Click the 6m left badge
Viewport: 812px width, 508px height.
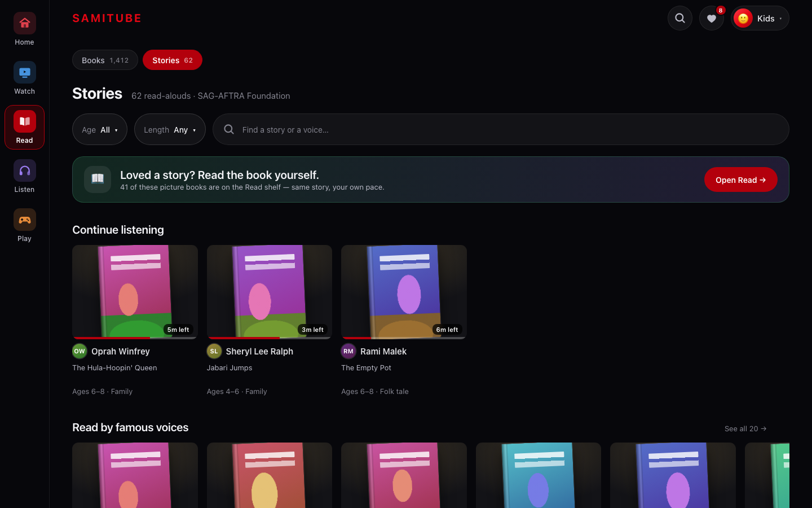447,330
